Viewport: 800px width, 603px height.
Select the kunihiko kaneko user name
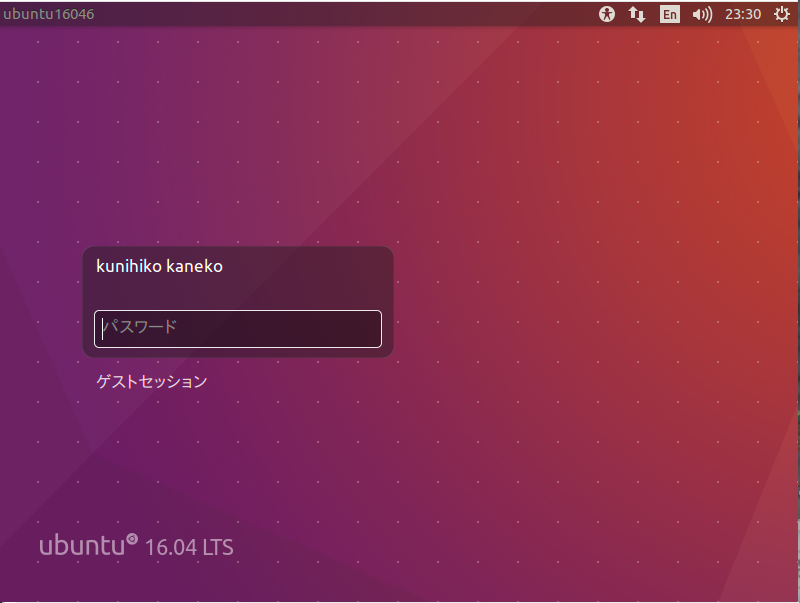(x=159, y=266)
